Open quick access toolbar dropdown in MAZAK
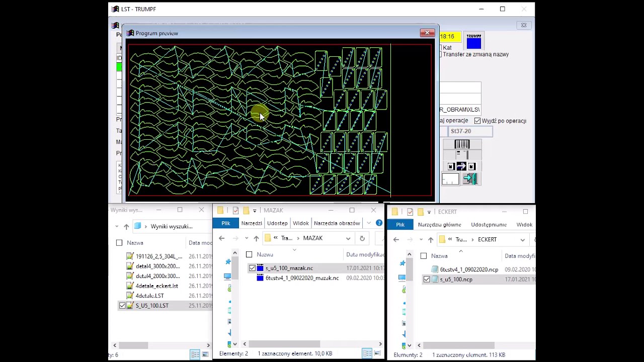This screenshot has height=362, width=644. coord(255,211)
